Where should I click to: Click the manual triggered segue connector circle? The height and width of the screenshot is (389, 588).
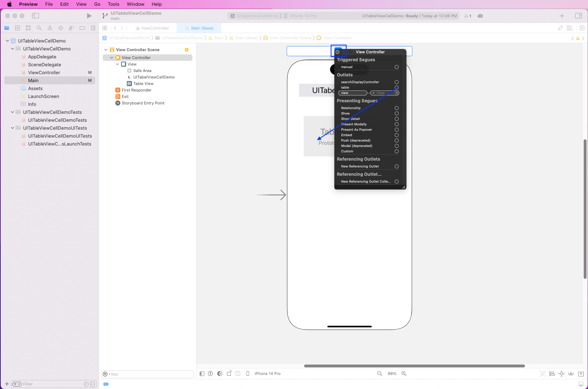click(x=396, y=67)
